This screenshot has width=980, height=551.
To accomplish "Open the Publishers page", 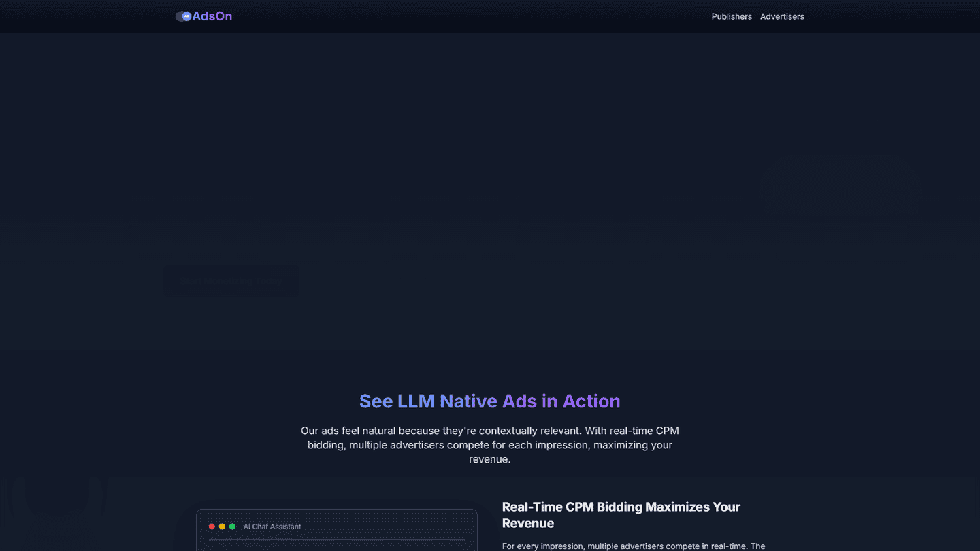I will pos(732,16).
